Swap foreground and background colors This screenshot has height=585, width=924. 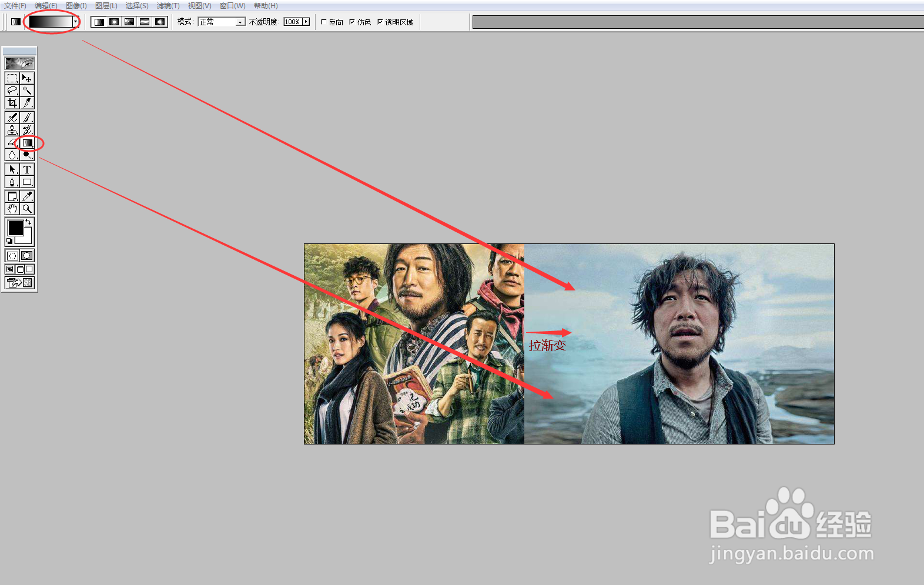pyautogui.click(x=28, y=222)
